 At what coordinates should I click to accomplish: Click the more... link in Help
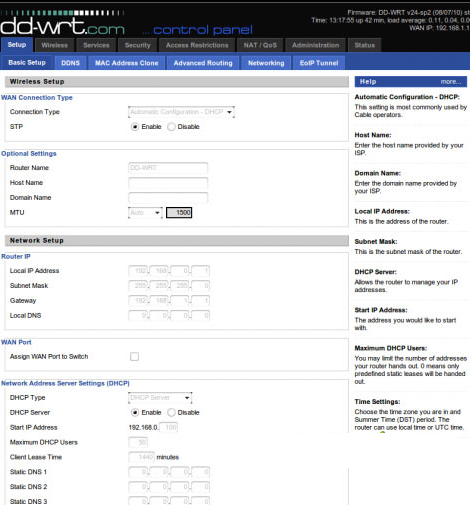(451, 82)
